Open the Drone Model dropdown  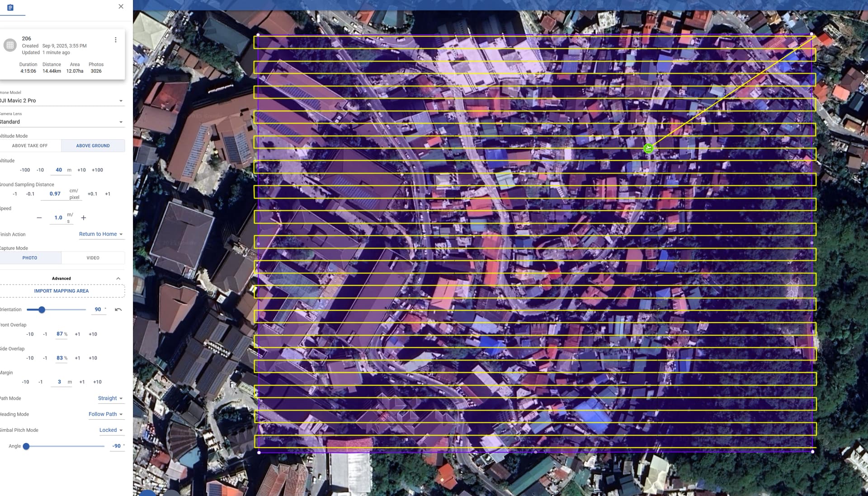[x=61, y=101]
